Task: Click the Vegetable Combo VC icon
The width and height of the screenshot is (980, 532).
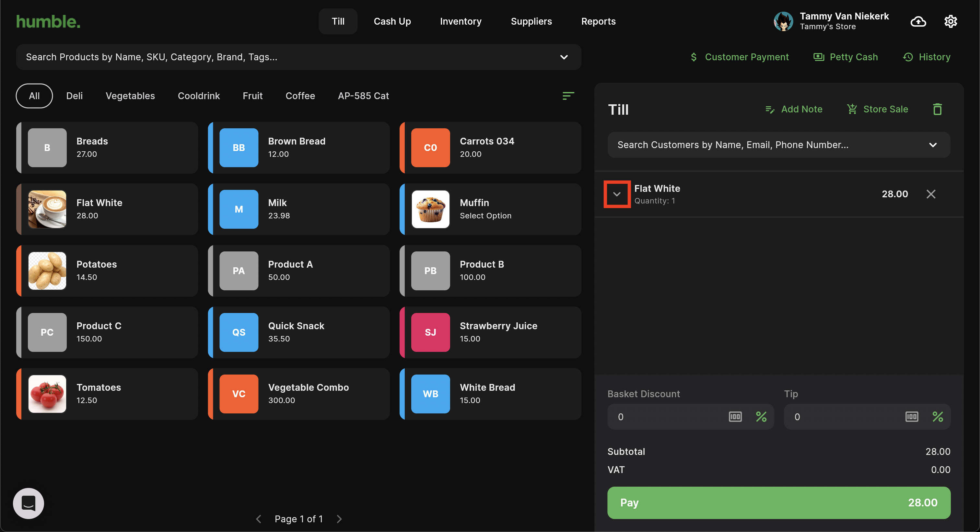Action: click(239, 394)
